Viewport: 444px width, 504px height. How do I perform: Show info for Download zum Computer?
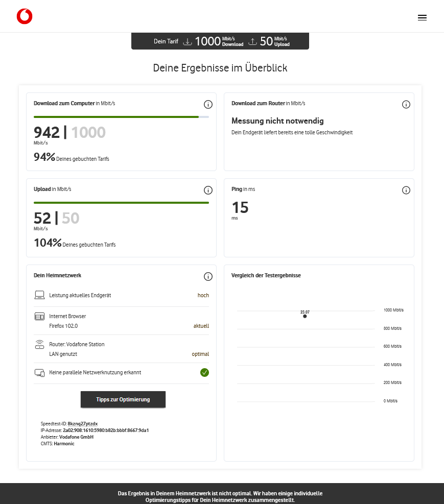point(208,105)
